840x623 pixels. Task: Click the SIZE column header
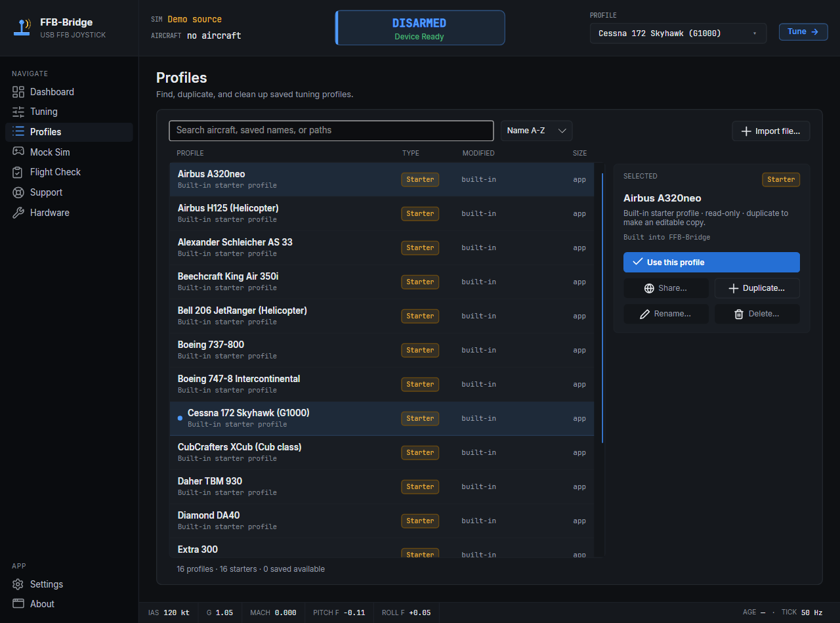click(579, 153)
